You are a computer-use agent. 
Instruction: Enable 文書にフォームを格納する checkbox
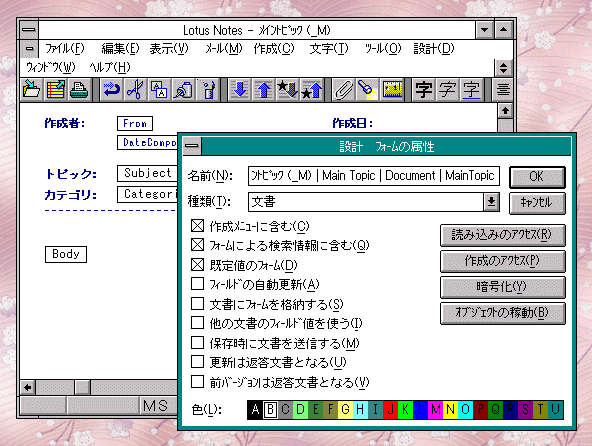tap(197, 303)
